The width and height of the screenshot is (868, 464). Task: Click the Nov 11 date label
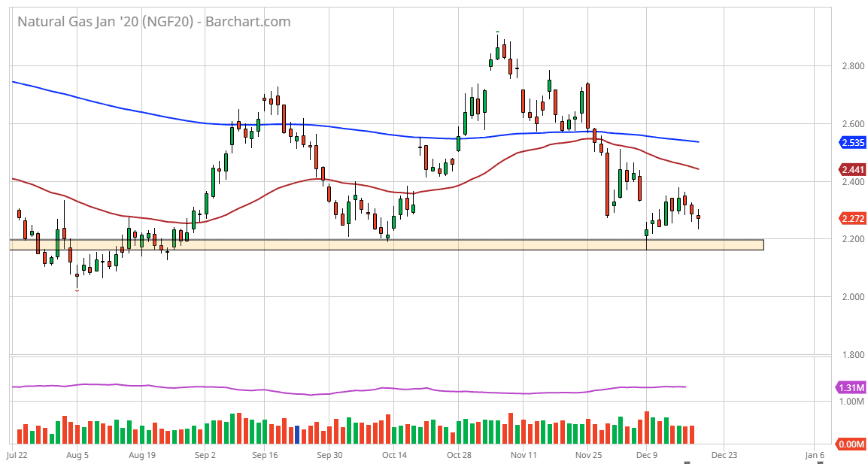(524, 455)
